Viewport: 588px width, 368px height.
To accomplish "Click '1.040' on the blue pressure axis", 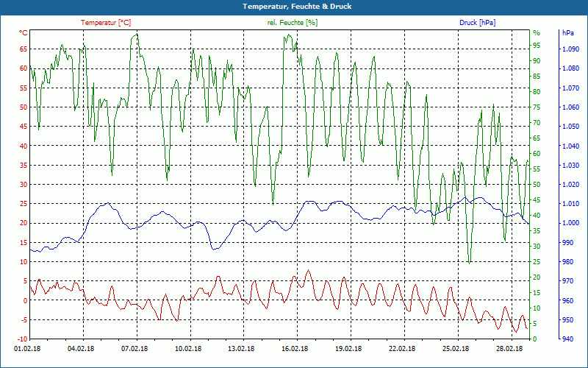I will pos(571,146).
